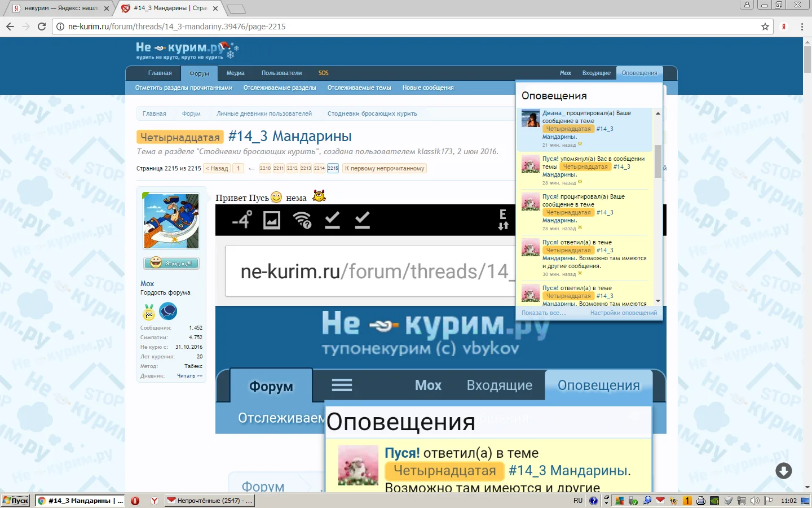Click the Не-курим.ру site logo
Screen dimensions: 812x508
click(187, 50)
